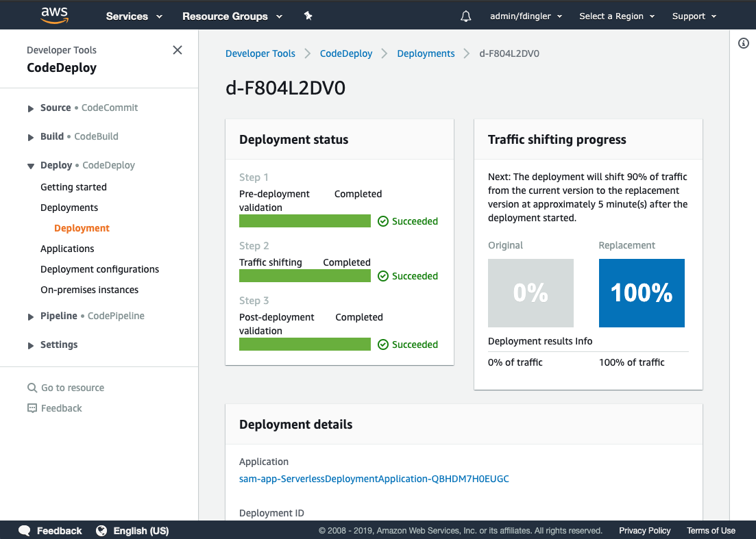
Task: Click the English (US) language selector
Action: click(x=132, y=531)
